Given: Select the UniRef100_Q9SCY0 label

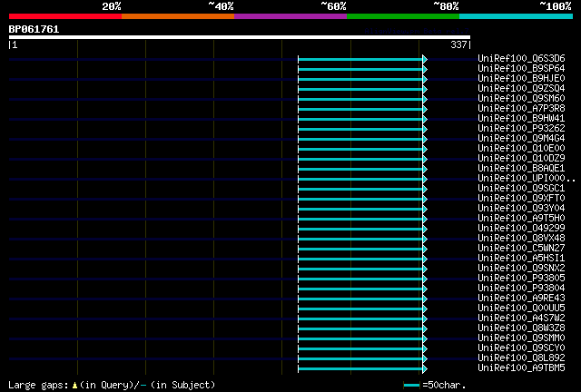Looking at the screenshot, I should (x=521, y=348).
